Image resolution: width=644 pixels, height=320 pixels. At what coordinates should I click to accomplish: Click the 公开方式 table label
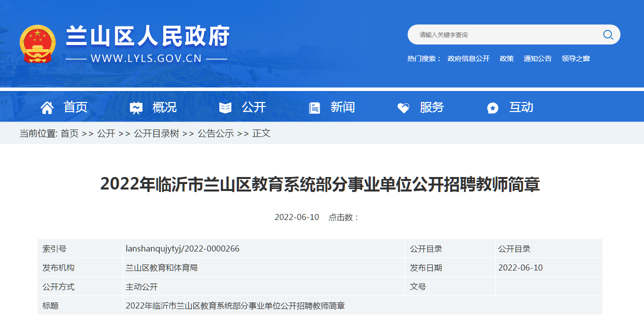click(59, 286)
